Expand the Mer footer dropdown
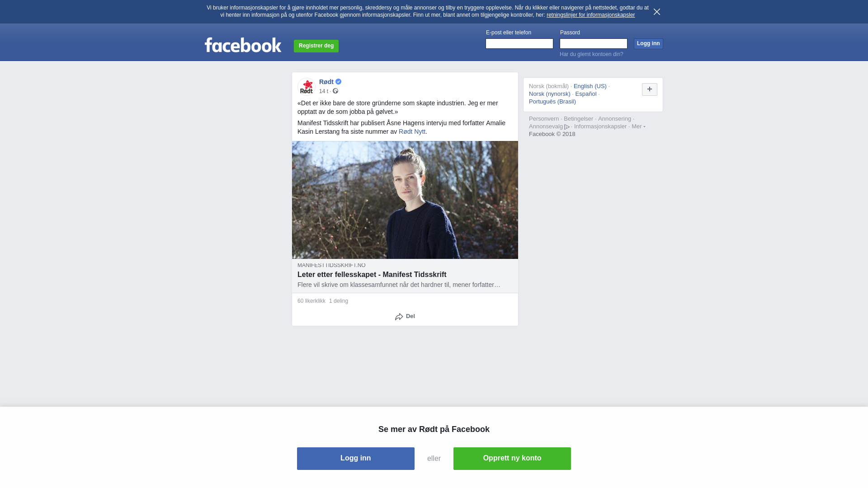This screenshot has height=488, width=868. coord(638,127)
